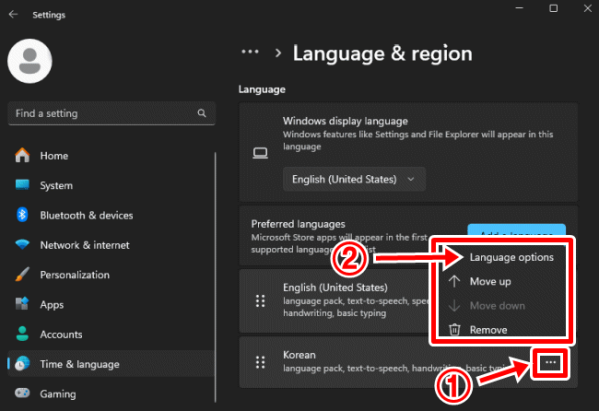Select the Korean language row text
Image resolution: width=599 pixels, height=411 pixels.
click(x=299, y=355)
